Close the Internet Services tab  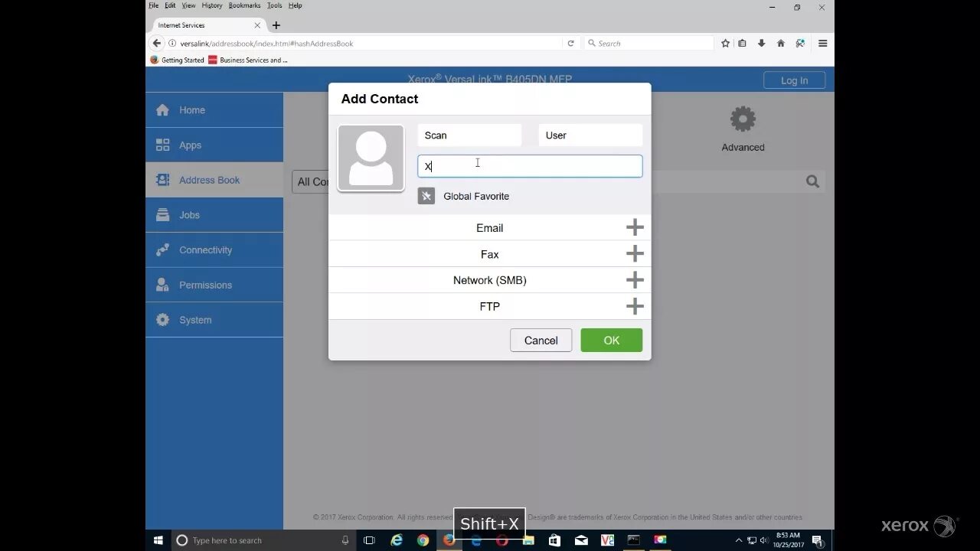coord(257,25)
